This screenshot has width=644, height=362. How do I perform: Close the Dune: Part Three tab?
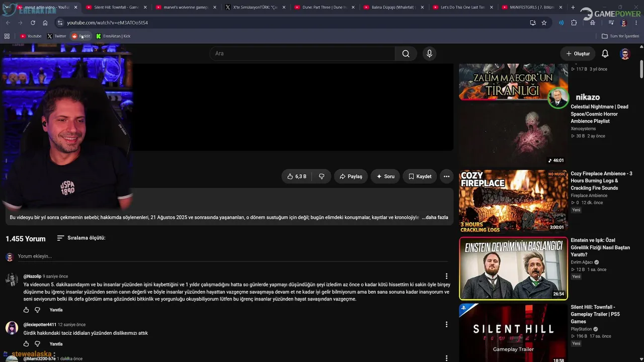click(x=353, y=8)
